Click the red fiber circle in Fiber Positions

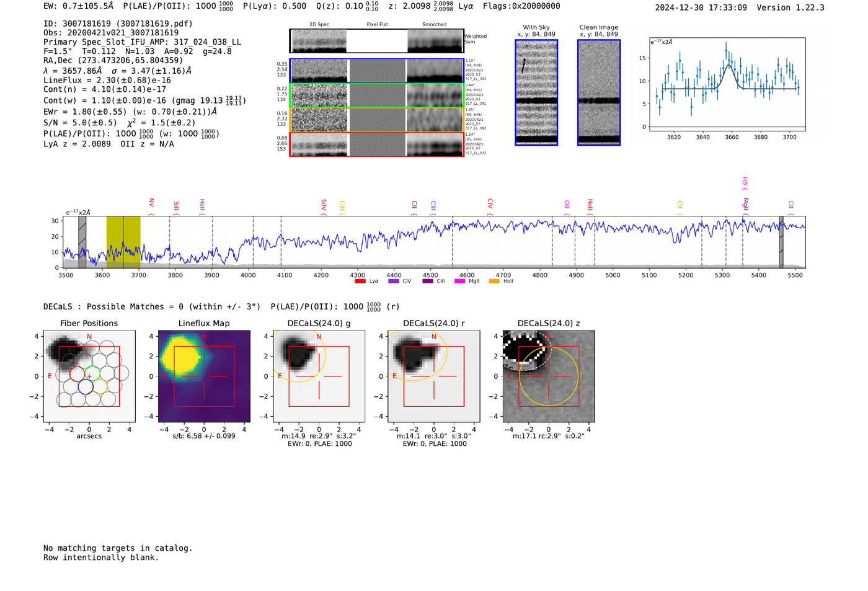(77, 374)
